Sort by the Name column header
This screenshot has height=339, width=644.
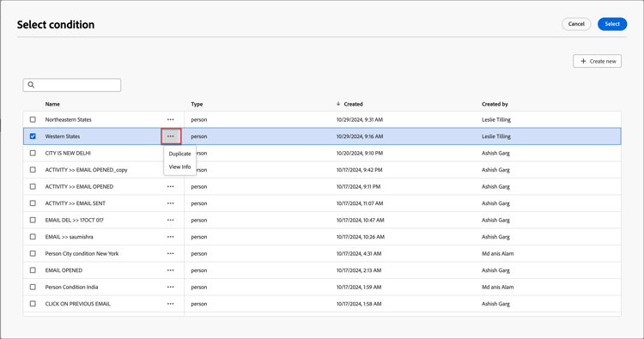pos(52,104)
